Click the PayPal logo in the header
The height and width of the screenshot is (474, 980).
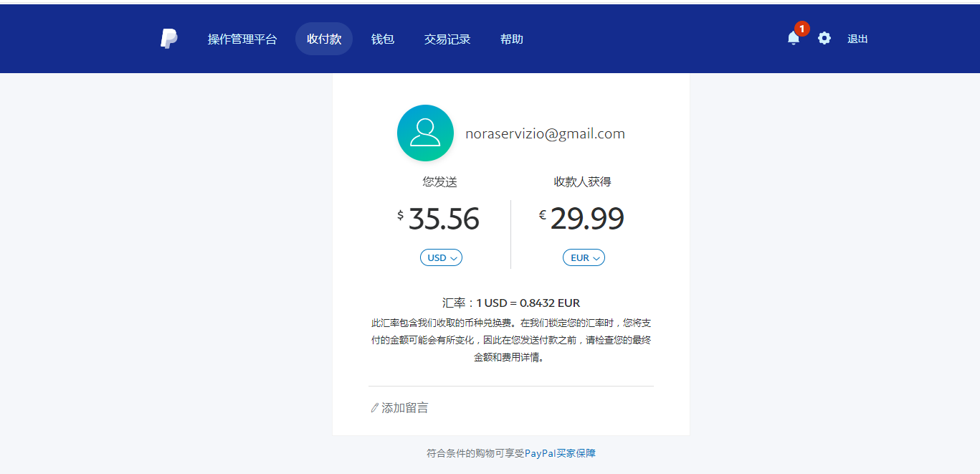click(168, 39)
